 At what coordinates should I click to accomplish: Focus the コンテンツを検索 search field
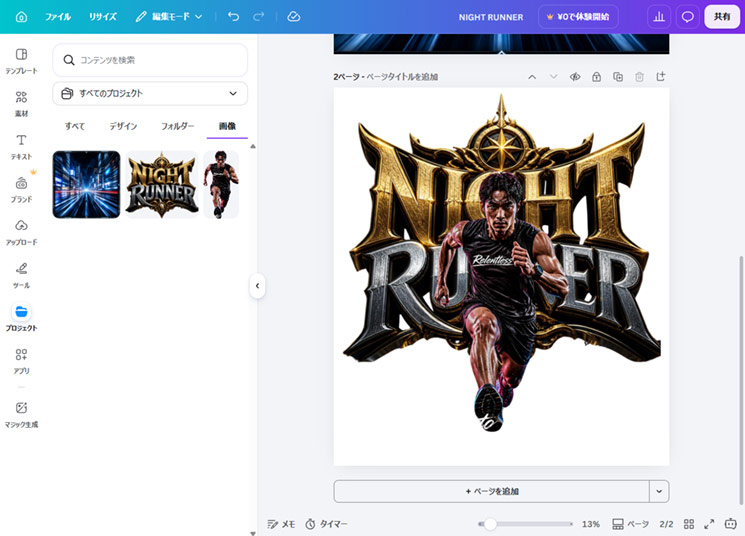(150, 60)
